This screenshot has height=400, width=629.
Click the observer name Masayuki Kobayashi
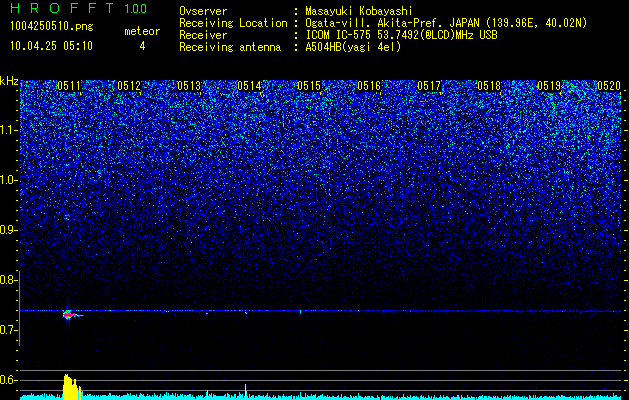(359, 11)
